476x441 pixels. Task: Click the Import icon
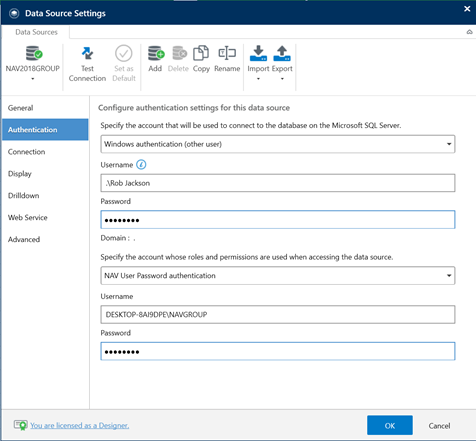tap(258, 53)
